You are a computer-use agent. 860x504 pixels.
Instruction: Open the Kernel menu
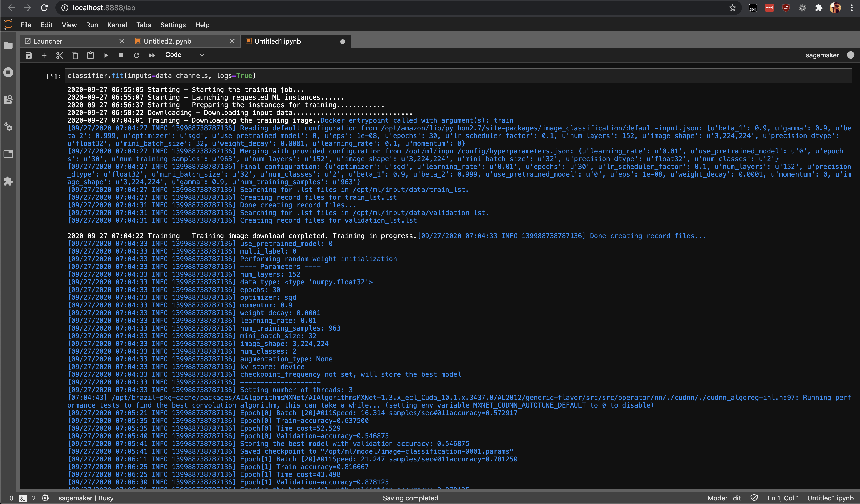pyautogui.click(x=117, y=25)
